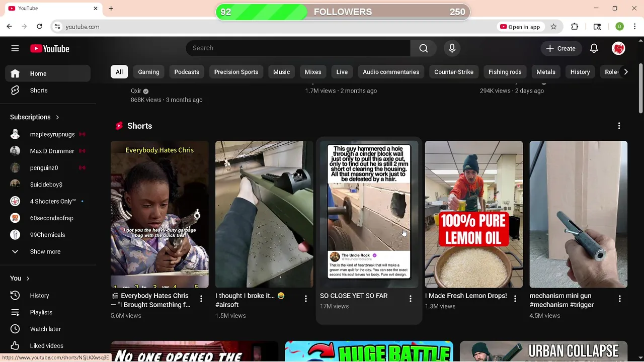Open the $uicideboy$ channel
Screen dimensions: 644x362
(48, 185)
